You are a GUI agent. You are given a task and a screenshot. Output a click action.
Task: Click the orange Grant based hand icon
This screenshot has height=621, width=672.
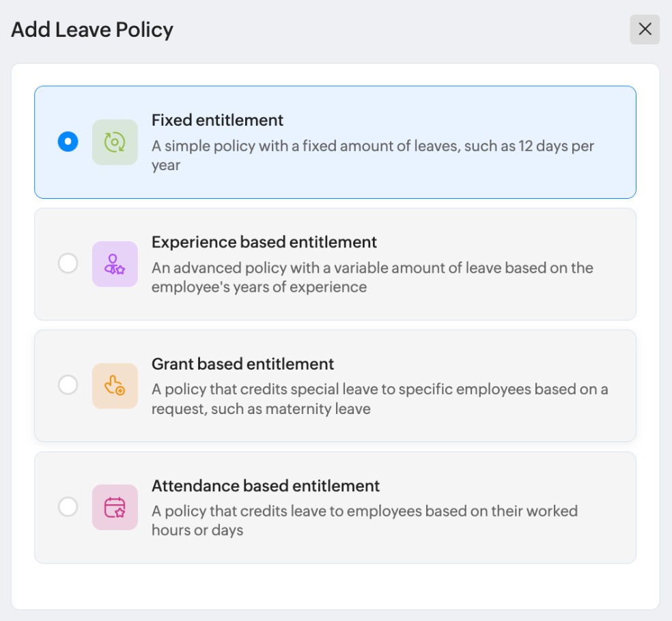(115, 386)
